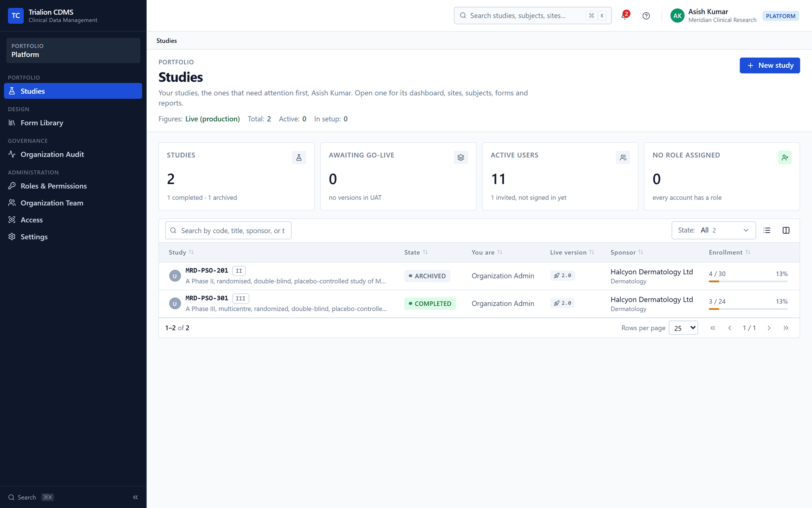This screenshot has width=812, height=508.
Task: Open Organization Team in the sidebar
Action: [x=73, y=203]
